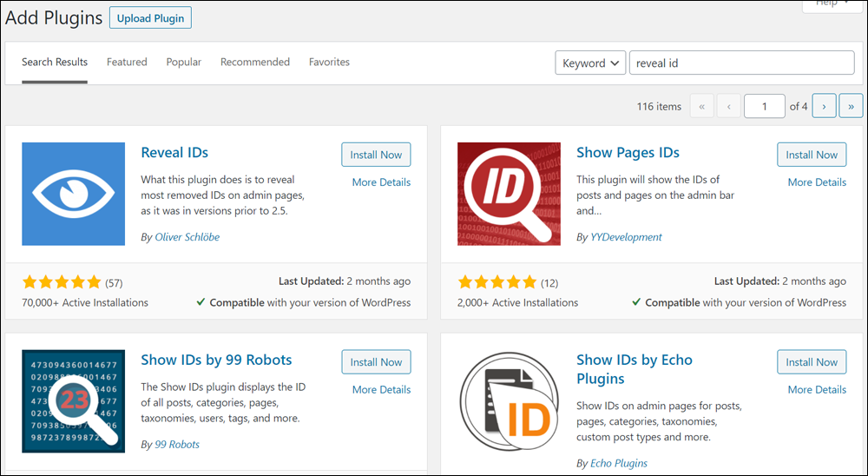Open More Details for Echo Plugins plugin
This screenshot has width=868, height=476.
[x=817, y=389]
